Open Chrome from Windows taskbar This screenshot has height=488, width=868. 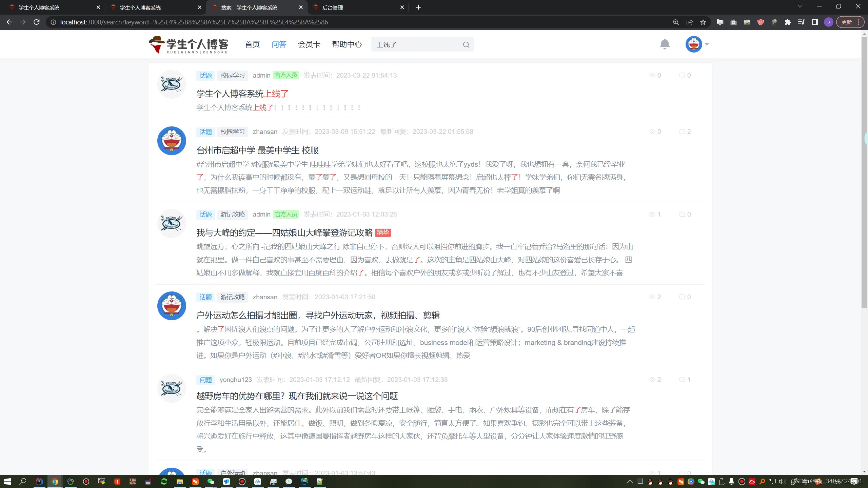click(x=55, y=482)
